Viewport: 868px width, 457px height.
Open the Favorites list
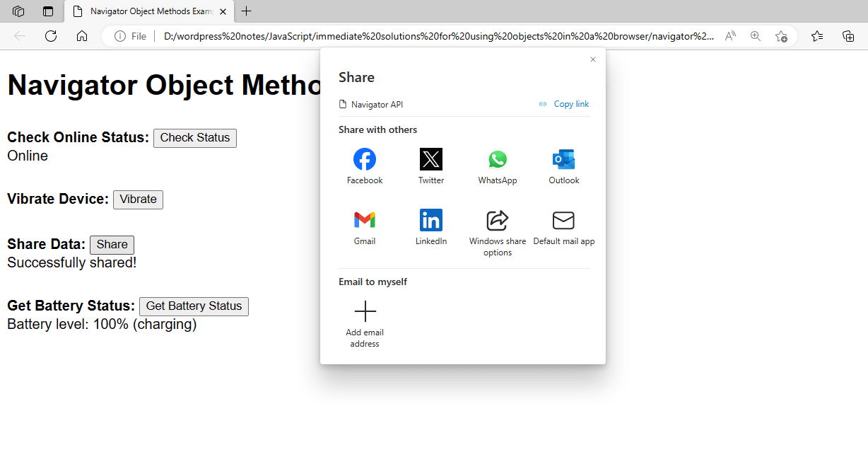click(x=817, y=36)
